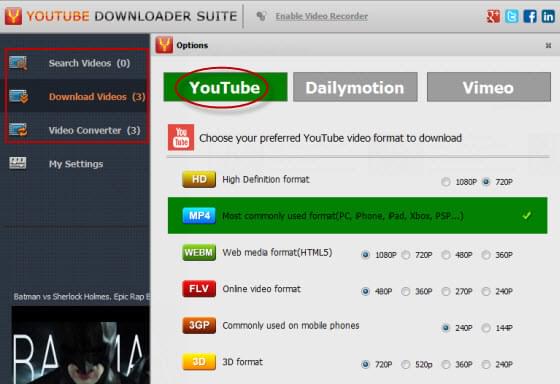Open My Settings in sidebar

tap(76, 164)
